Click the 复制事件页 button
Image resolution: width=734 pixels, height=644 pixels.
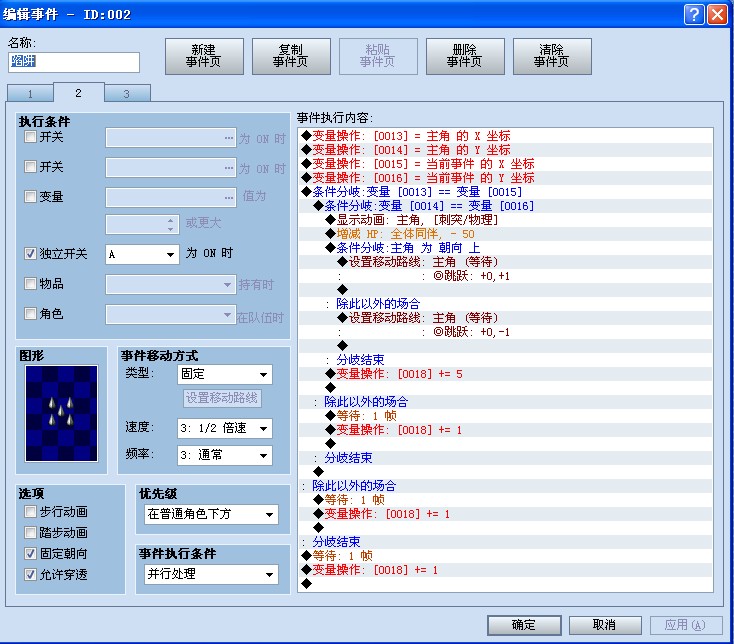(x=291, y=57)
